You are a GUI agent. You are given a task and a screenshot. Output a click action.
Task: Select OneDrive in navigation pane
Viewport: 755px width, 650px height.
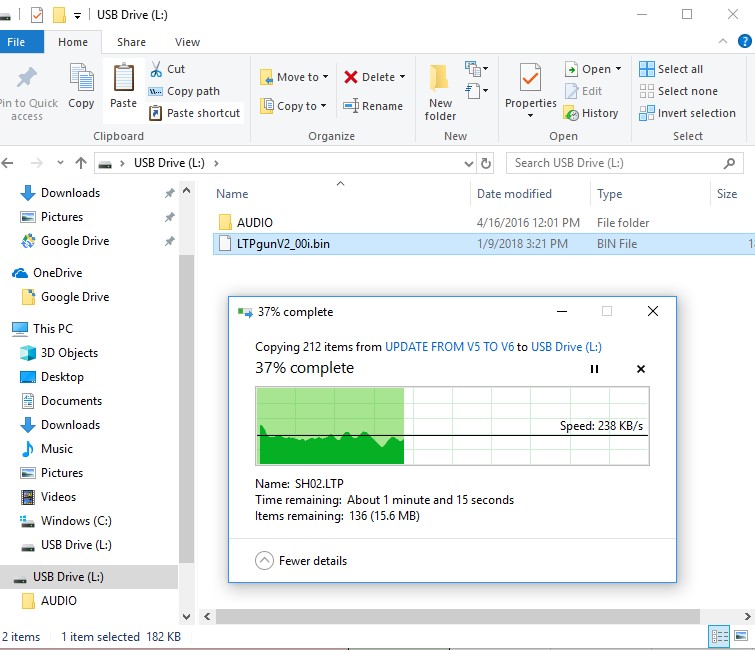[57, 273]
